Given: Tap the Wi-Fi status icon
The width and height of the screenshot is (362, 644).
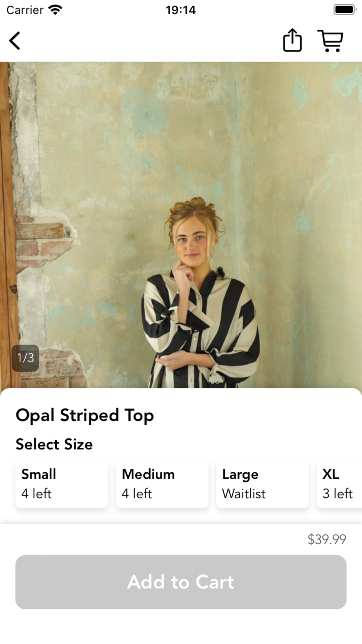Looking at the screenshot, I should (x=55, y=10).
